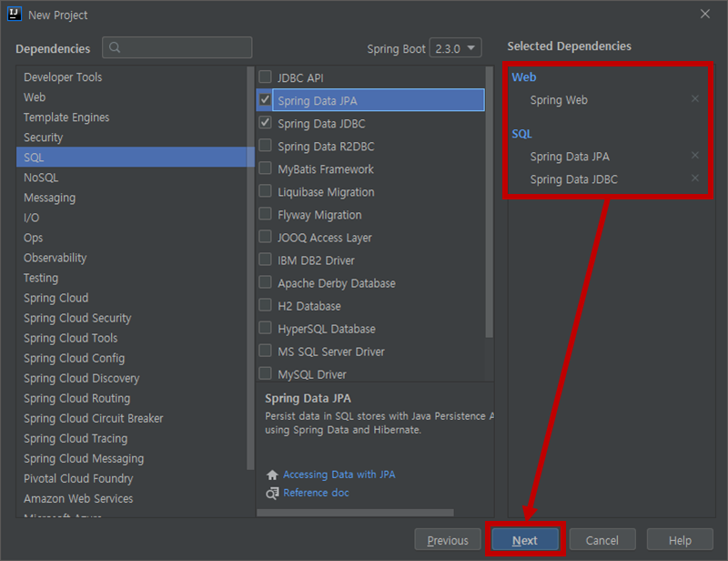This screenshot has height=561, width=728.
Task: Uncheck Spring Data JPA checkbox
Action: 265,99
